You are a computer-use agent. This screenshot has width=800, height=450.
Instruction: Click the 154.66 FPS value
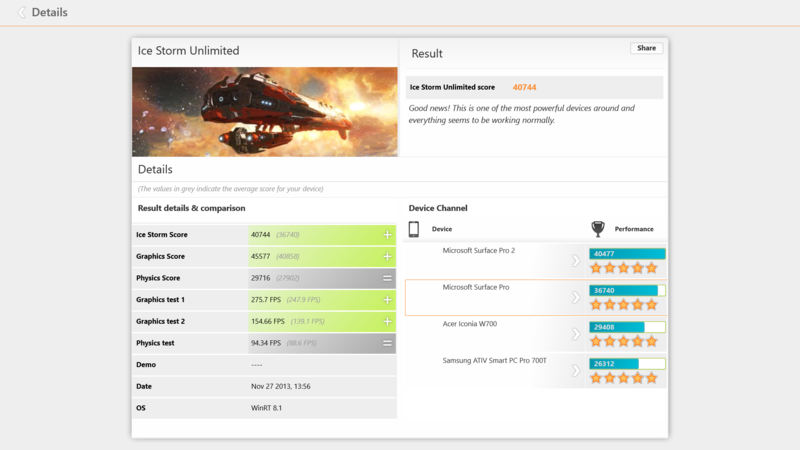coord(268,321)
